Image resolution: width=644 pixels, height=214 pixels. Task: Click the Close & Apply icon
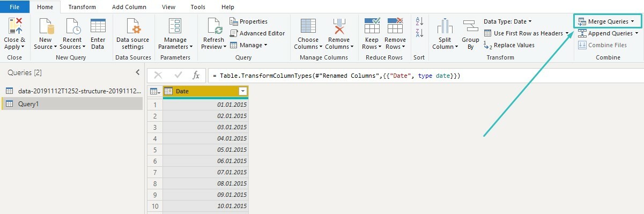click(14, 26)
